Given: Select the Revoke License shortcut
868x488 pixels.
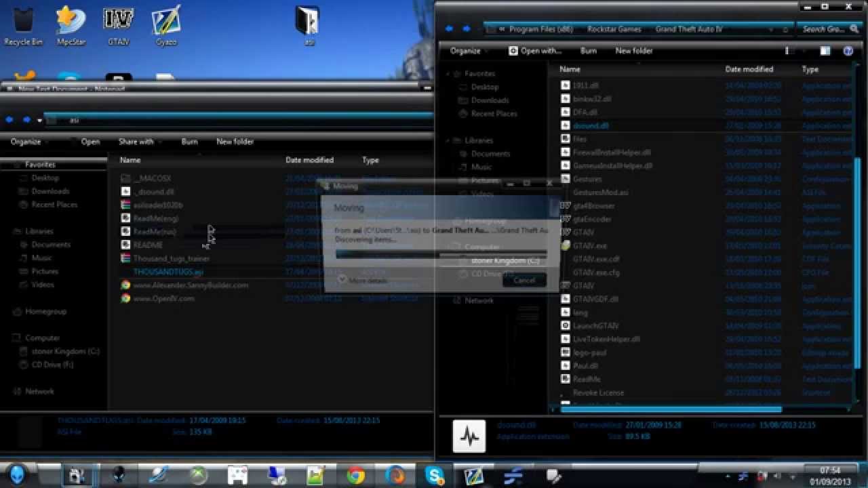Looking at the screenshot, I should (x=598, y=392).
